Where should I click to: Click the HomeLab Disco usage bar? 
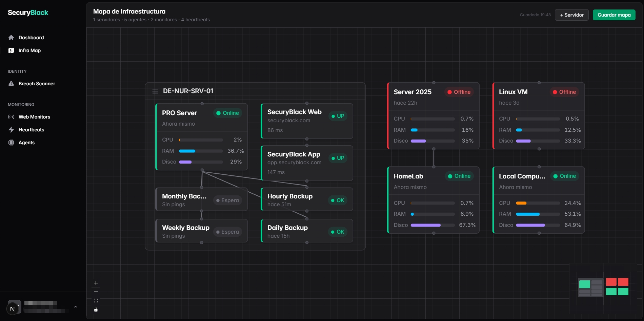(433, 225)
